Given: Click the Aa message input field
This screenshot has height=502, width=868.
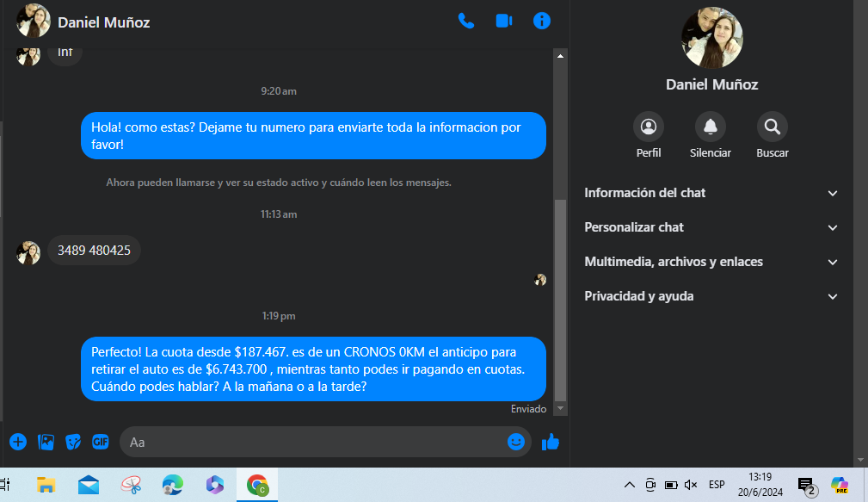Looking at the screenshot, I should (x=314, y=442).
